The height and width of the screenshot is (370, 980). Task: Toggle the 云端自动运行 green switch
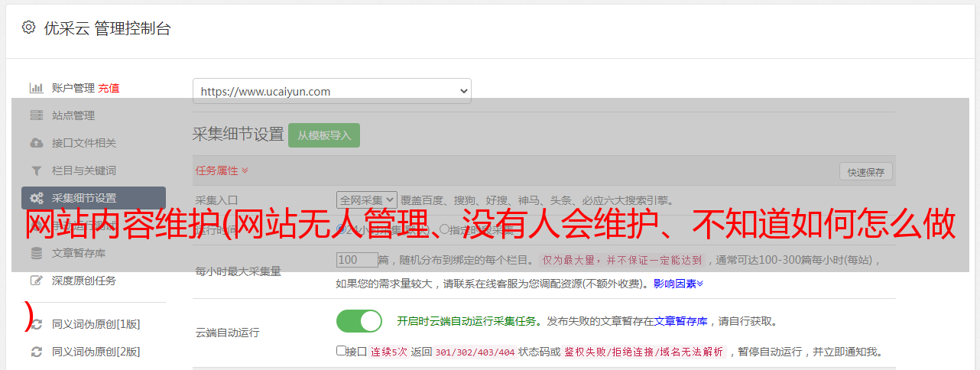click(x=359, y=321)
